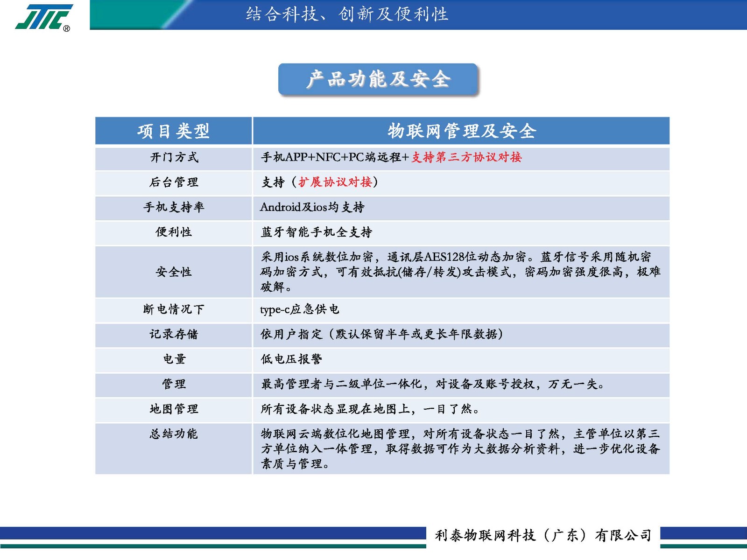Select the 后台管理 row label
The image size is (747, 560).
click(x=174, y=182)
